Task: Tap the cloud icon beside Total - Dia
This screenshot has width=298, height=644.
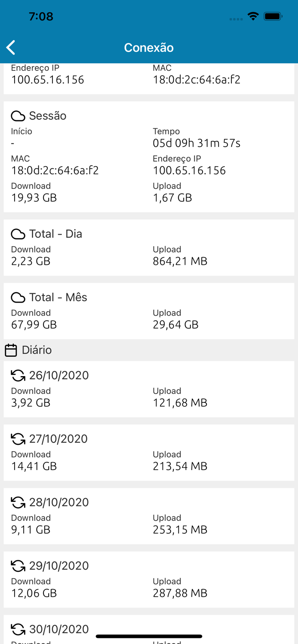Action: tap(18, 234)
